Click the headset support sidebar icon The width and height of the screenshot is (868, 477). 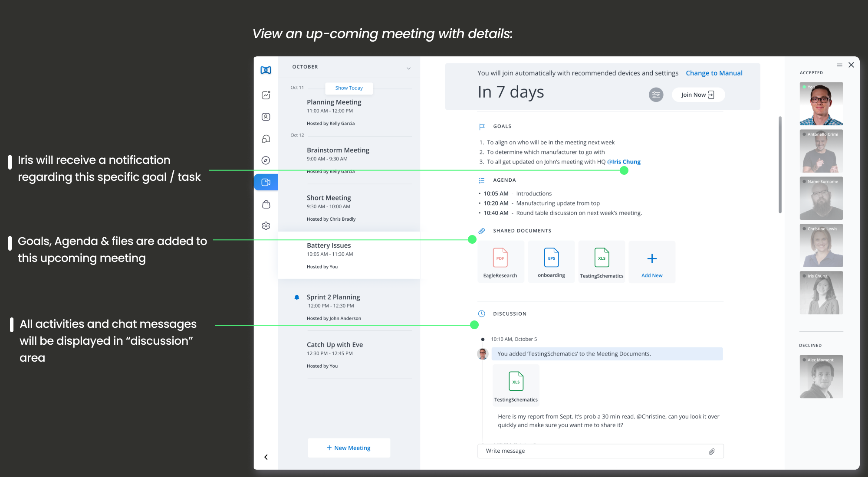point(266,139)
